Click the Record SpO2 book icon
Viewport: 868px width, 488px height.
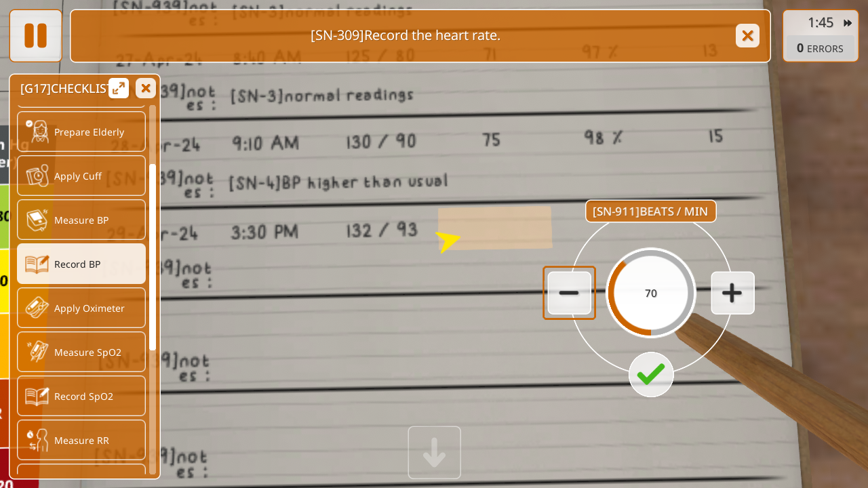point(37,396)
